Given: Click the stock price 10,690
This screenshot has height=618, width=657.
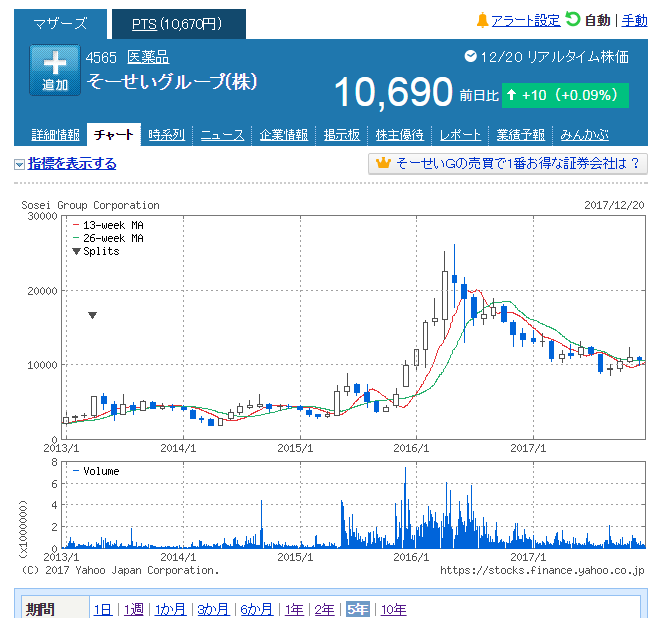Looking at the screenshot, I should tap(393, 92).
